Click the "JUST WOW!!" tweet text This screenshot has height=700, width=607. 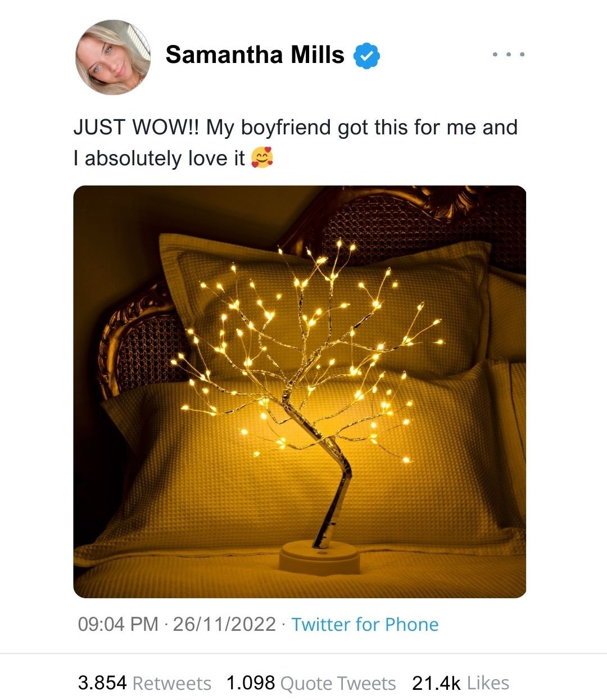click(x=137, y=128)
